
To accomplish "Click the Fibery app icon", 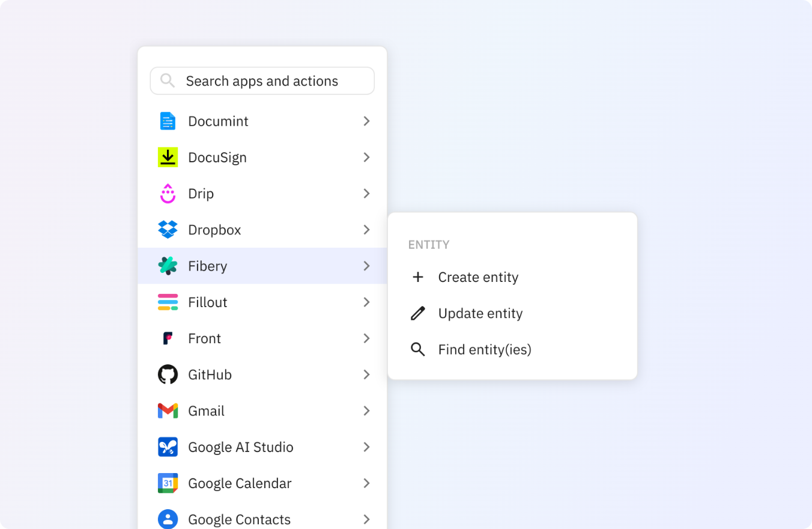I will tap(168, 266).
